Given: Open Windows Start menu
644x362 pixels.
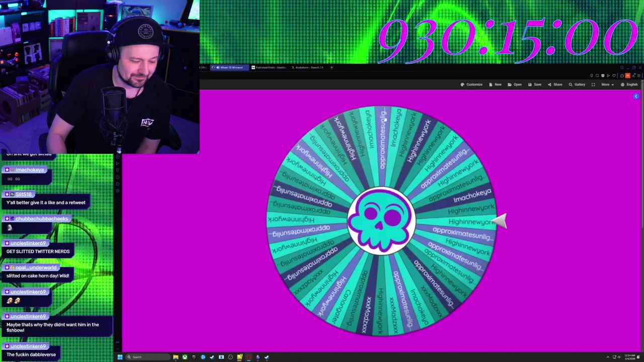Looking at the screenshot, I should tap(120, 357).
